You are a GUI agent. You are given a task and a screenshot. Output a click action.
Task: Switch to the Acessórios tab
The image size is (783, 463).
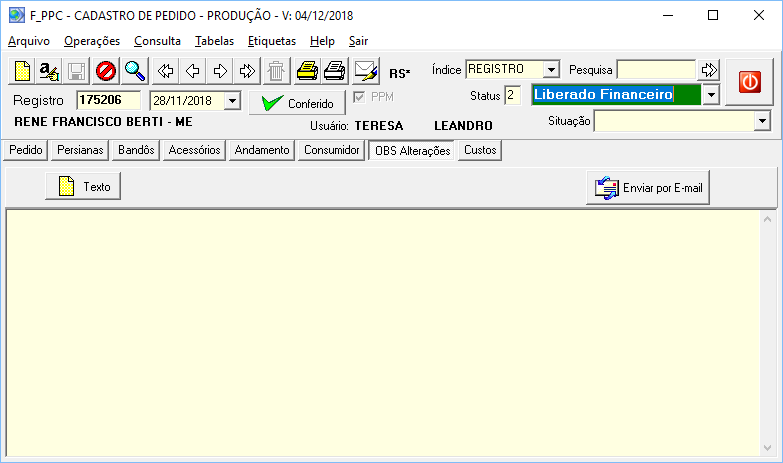pyautogui.click(x=194, y=150)
